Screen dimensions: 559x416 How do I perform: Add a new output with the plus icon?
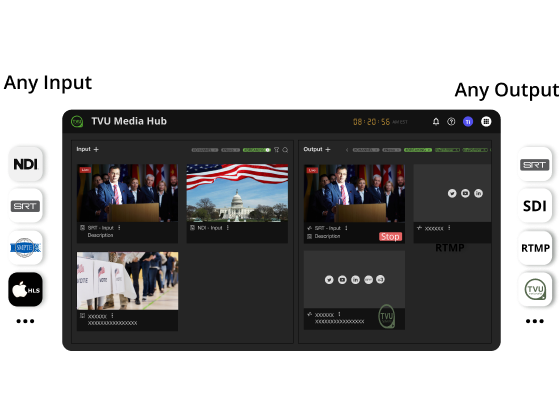(x=328, y=149)
